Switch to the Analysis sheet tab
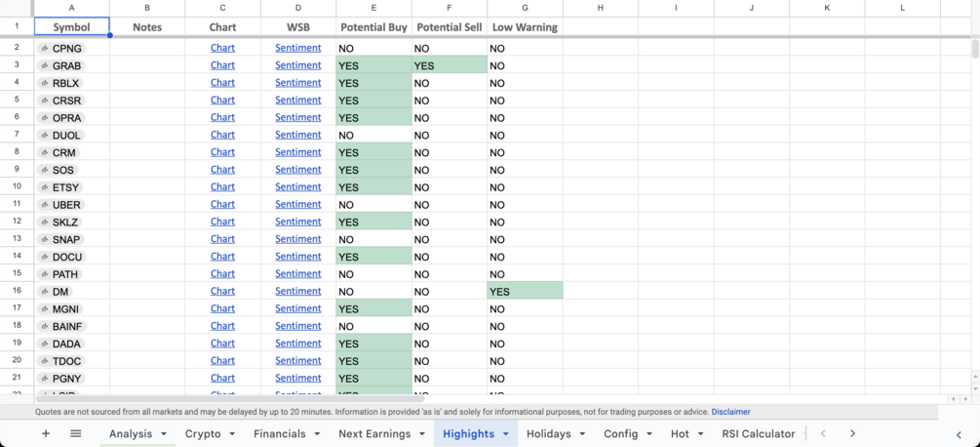Image resolution: width=980 pixels, height=447 pixels. point(131,434)
